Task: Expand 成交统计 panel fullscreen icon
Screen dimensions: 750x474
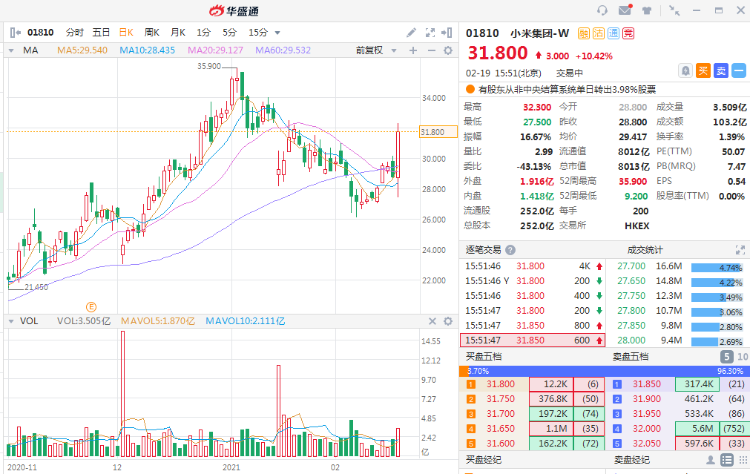Action: click(740, 250)
